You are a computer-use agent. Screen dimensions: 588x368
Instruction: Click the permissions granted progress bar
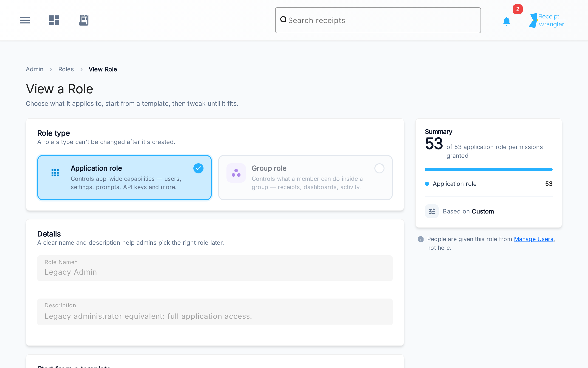click(488, 170)
